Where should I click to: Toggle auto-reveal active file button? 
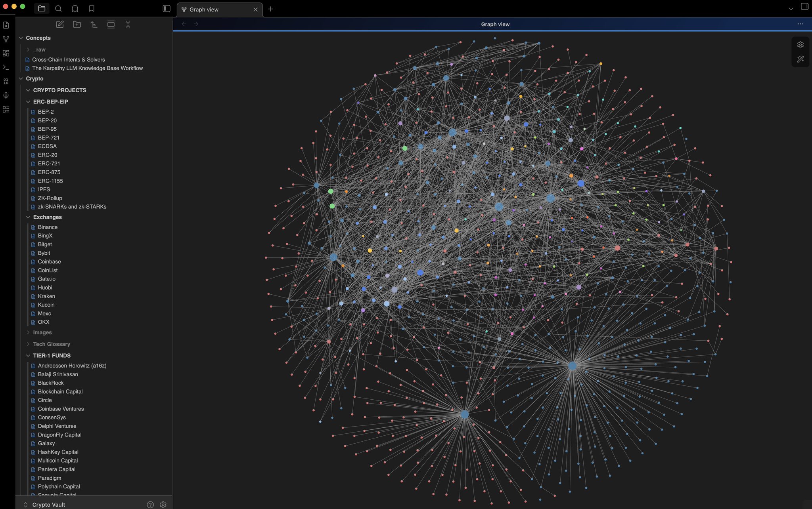tap(111, 25)
